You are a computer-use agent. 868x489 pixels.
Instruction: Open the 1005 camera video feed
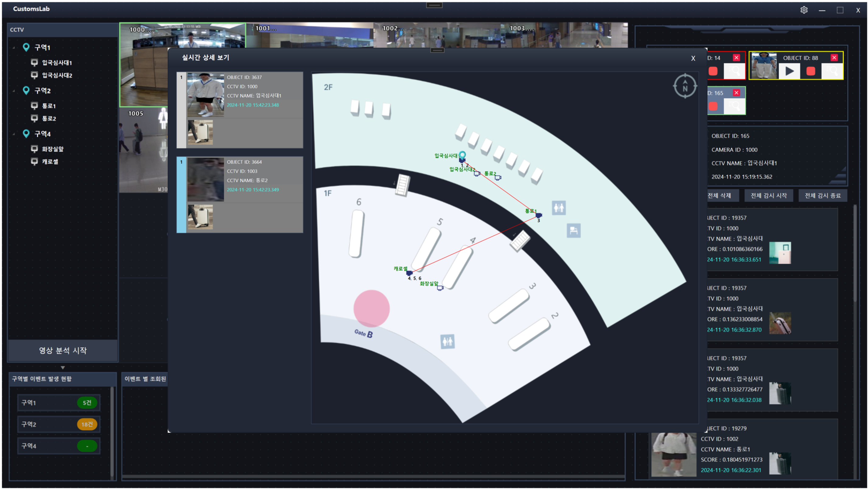tap(143, 150)
